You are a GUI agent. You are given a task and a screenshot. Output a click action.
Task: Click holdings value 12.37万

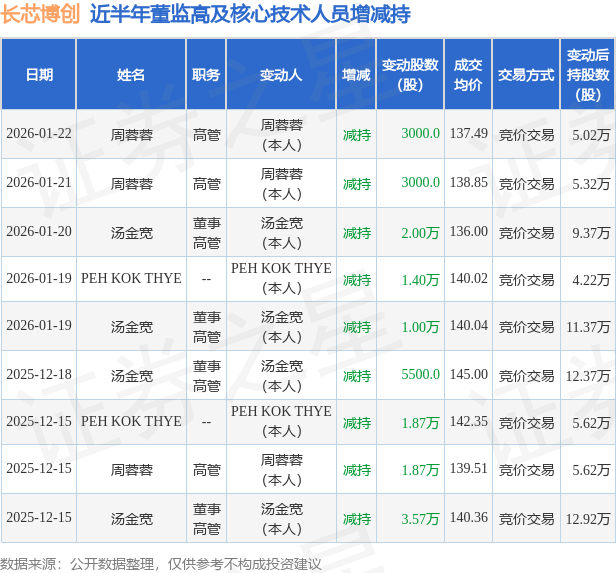click(x=588, y=376)
